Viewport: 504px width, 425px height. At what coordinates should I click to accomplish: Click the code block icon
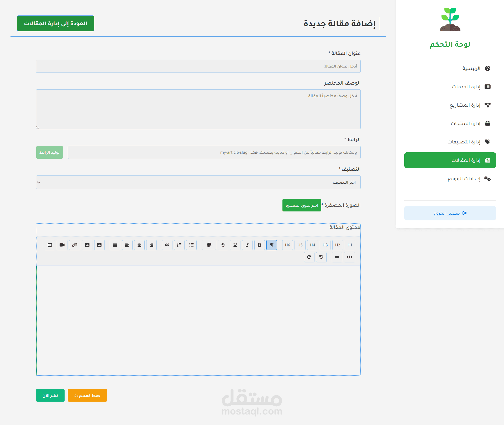coord(349,257)
